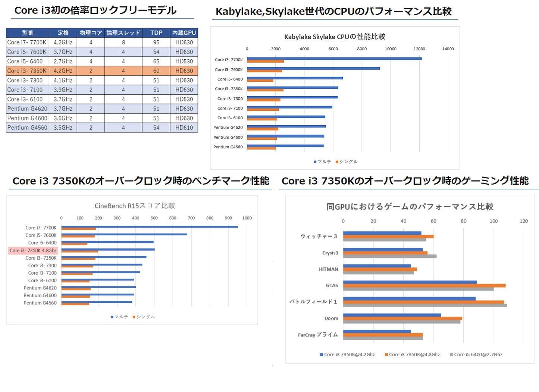Click the 'バトルフィールド１' game label
Viewport: 539px width, 392px height.
coord(314,302)
